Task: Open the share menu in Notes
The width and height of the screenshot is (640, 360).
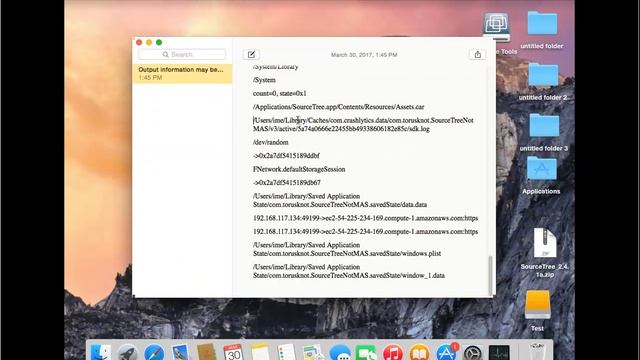Action: pyautogui.click(x=478, y=54)
